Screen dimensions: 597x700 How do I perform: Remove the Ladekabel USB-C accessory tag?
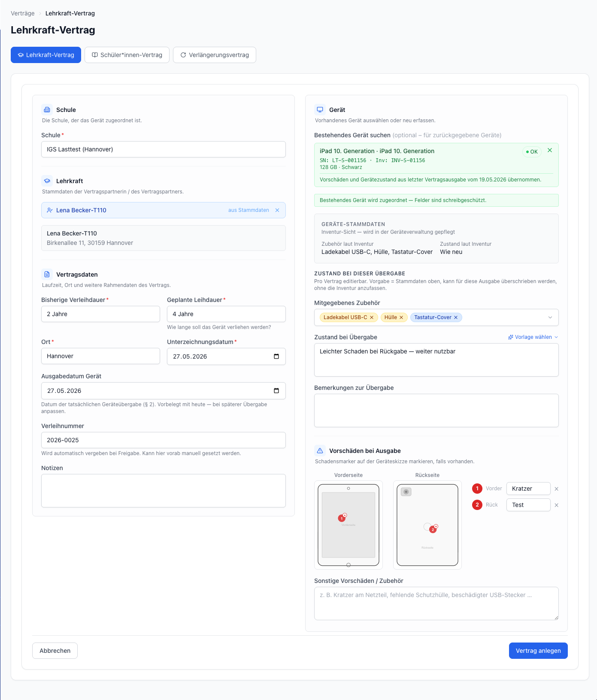[372, 317]
